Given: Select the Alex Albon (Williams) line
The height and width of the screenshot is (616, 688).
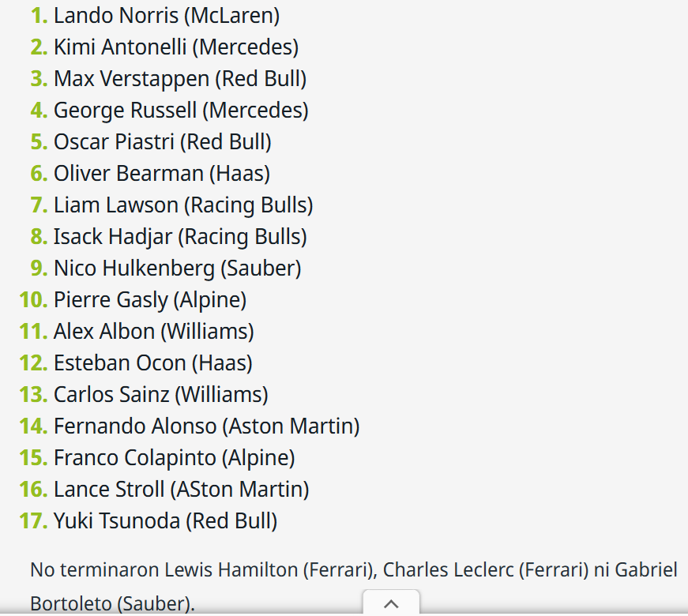Looking at the screenshot, I should [x=153, y=331].
